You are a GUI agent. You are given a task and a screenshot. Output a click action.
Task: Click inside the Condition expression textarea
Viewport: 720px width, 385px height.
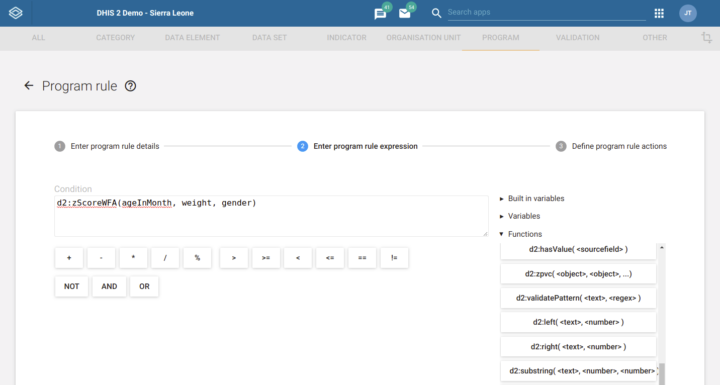271,216
